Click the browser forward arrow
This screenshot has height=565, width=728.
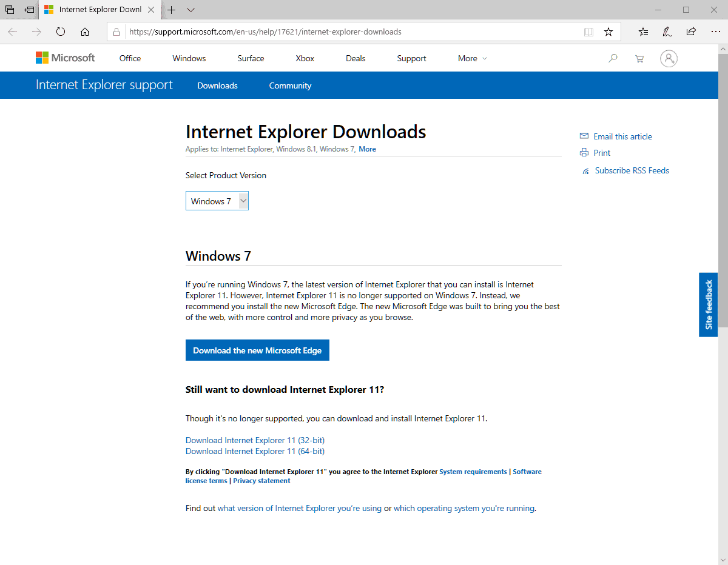click(x=36, y=32)
